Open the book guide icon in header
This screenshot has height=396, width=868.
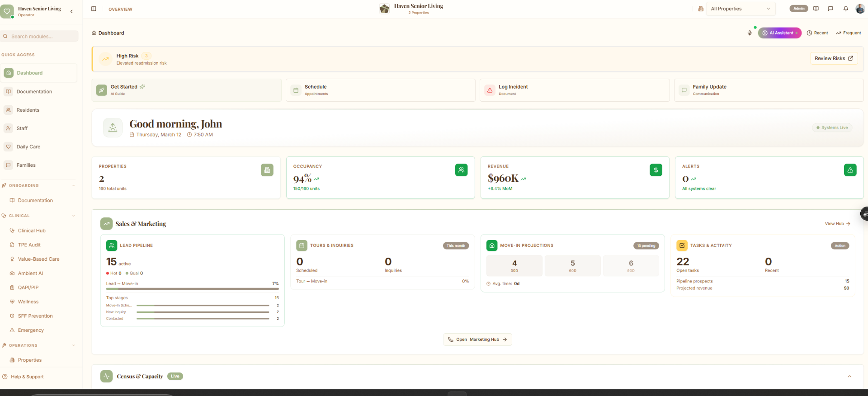point(816,9)
